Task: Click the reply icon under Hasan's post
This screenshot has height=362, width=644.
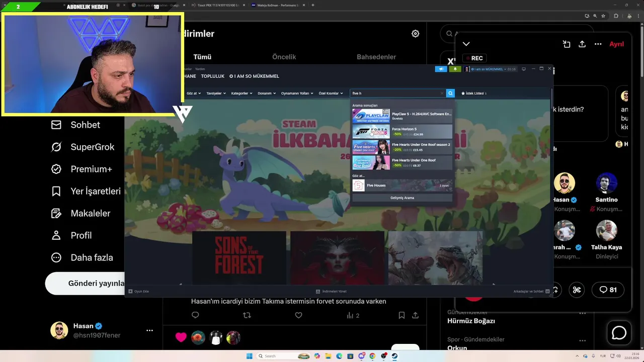Action: click(195, 315)
